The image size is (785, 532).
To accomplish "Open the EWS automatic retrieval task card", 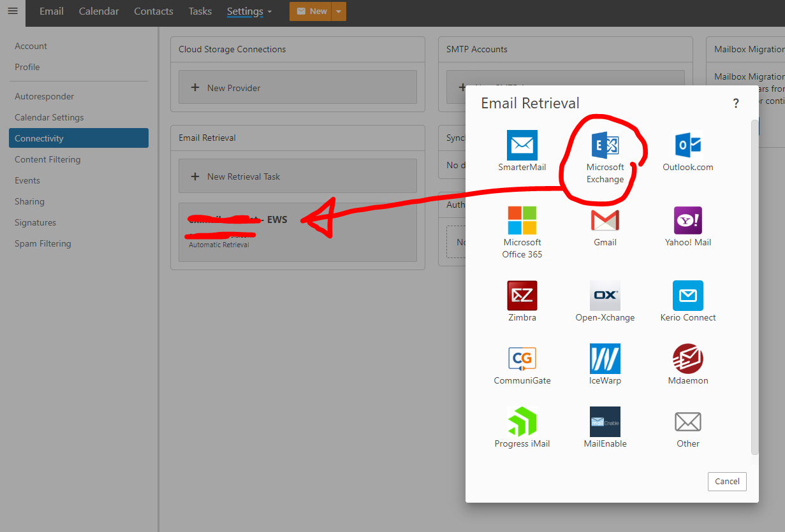I will pos(297,233).
